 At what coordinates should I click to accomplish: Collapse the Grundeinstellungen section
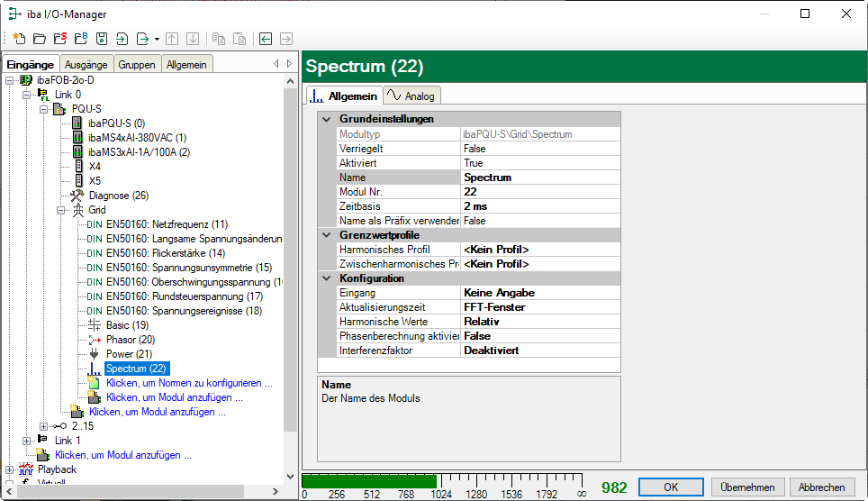click(326, 119)
